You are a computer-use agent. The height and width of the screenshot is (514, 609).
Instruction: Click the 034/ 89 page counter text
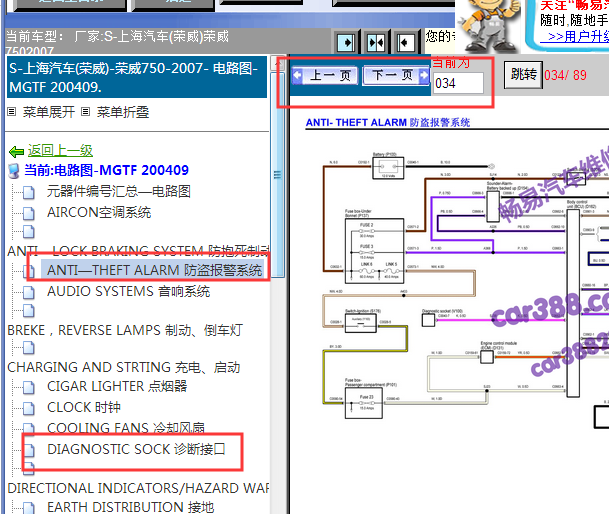click(x=565, y=75)
